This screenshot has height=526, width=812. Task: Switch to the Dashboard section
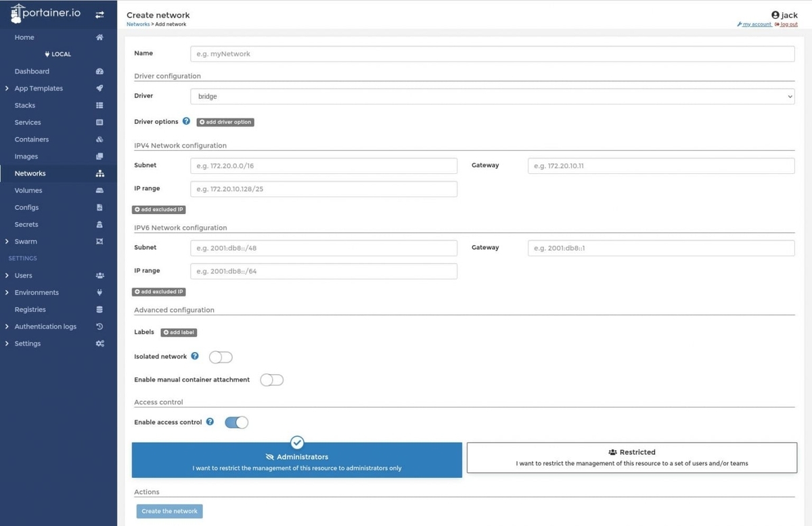[30, 71]
